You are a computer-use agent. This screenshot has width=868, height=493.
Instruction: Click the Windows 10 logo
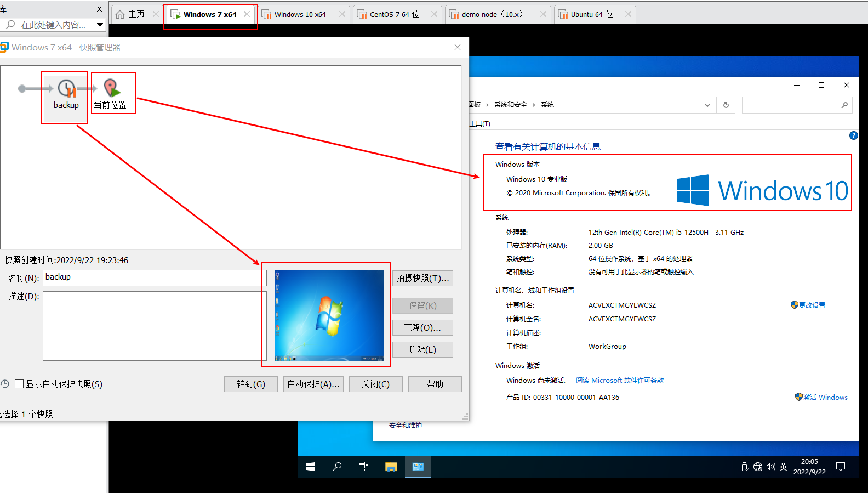click(762, 190)
